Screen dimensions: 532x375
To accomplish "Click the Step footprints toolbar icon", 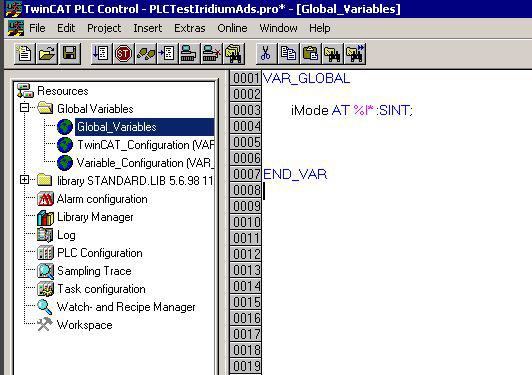I will point(145,53).
